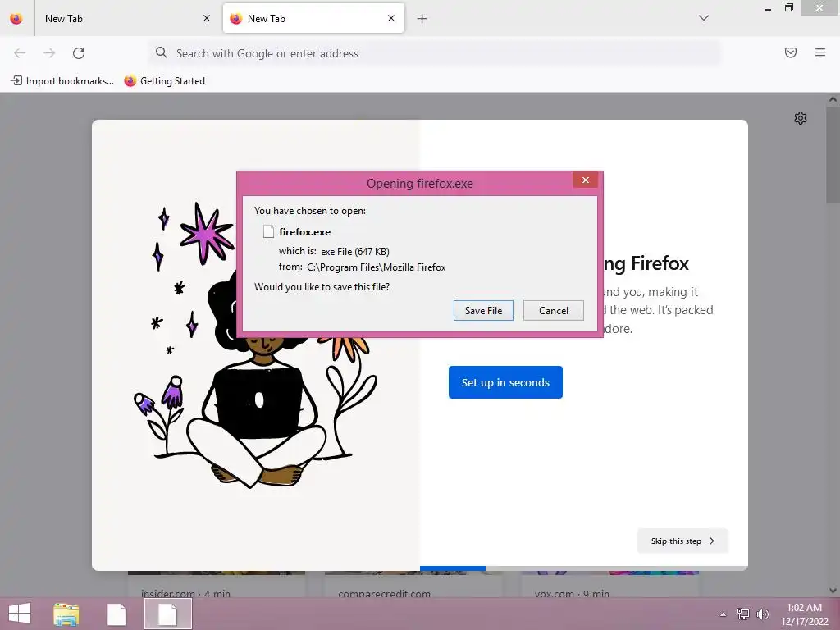Open the Getting Started bookmark
Screen dimensions: 840x630
coord(164,81)
